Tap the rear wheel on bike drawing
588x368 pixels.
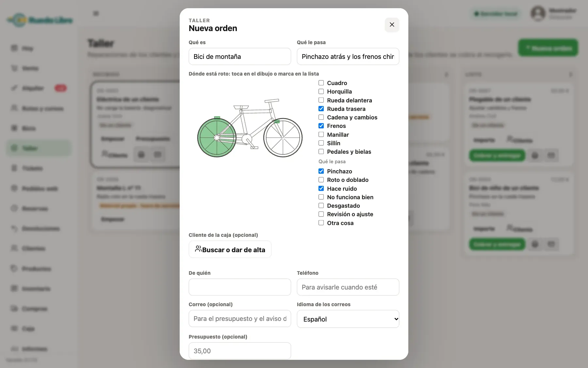[217, 138]
